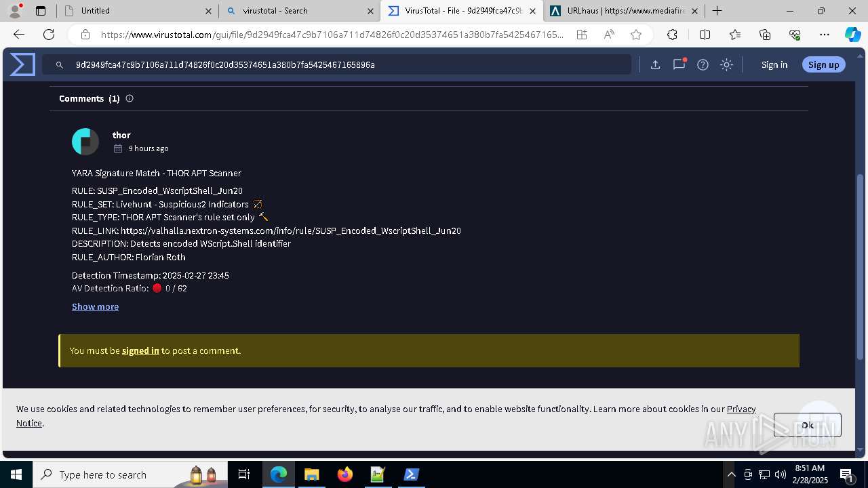
Task: Open Task View on taskbar
Action: pyautogui.click(x=244, y=474)
